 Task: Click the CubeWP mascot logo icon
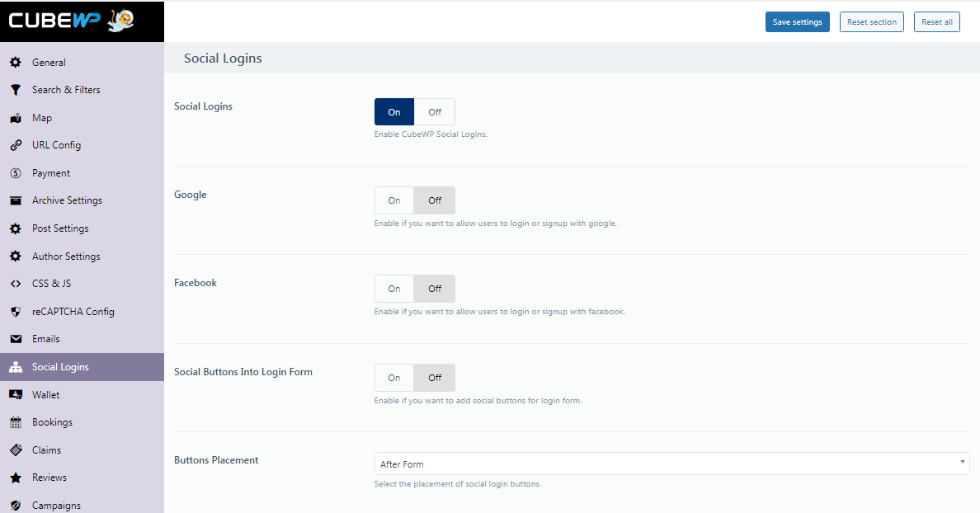pyautogui.click(x=120, y=21)
